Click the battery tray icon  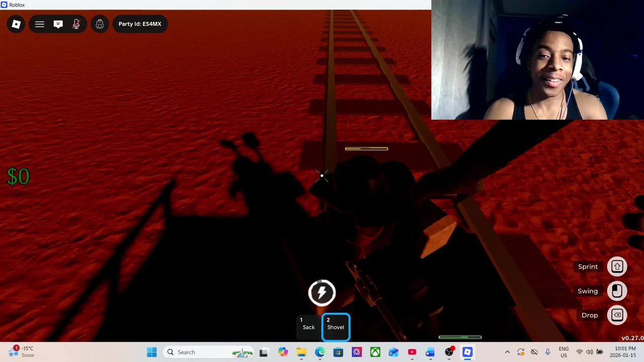point(599,352)
